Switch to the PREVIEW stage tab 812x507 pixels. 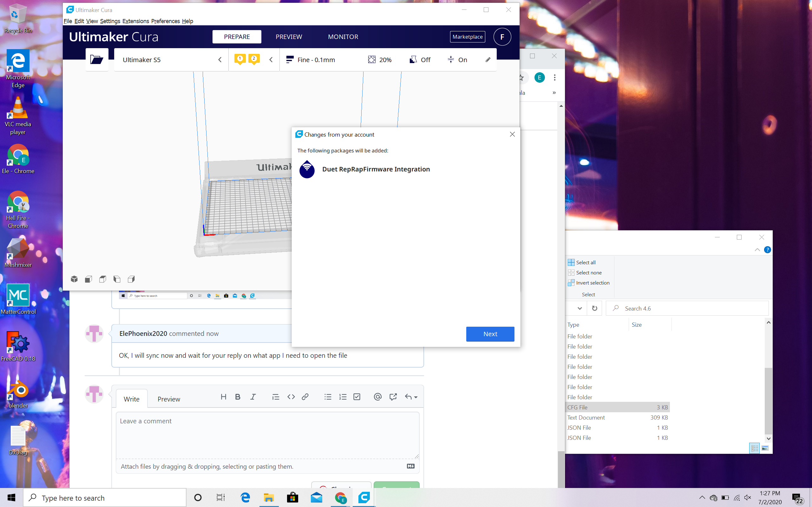pyautogui.click(x=289, y=37)
